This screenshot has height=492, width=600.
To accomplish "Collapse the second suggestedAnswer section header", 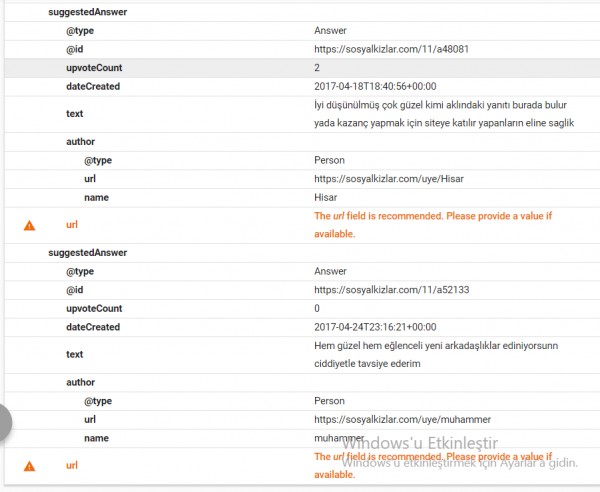I will pyautogui.click(x=88, y=252).
